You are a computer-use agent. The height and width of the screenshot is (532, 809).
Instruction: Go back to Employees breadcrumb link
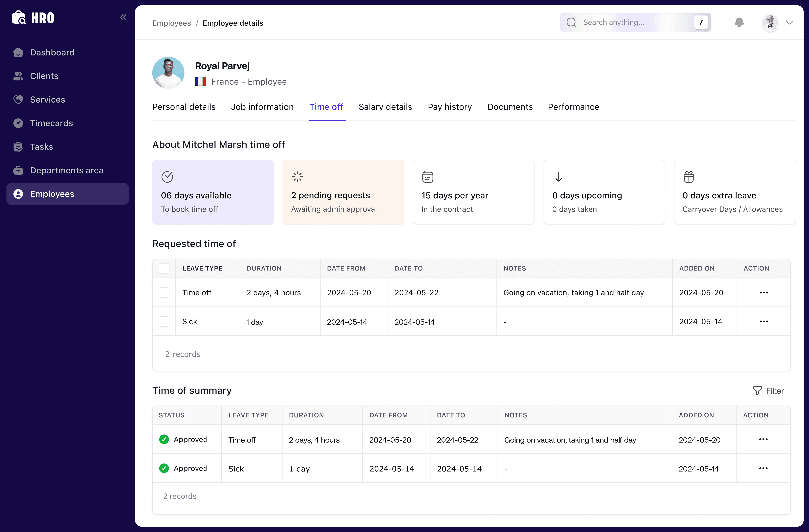click(171, 23)
